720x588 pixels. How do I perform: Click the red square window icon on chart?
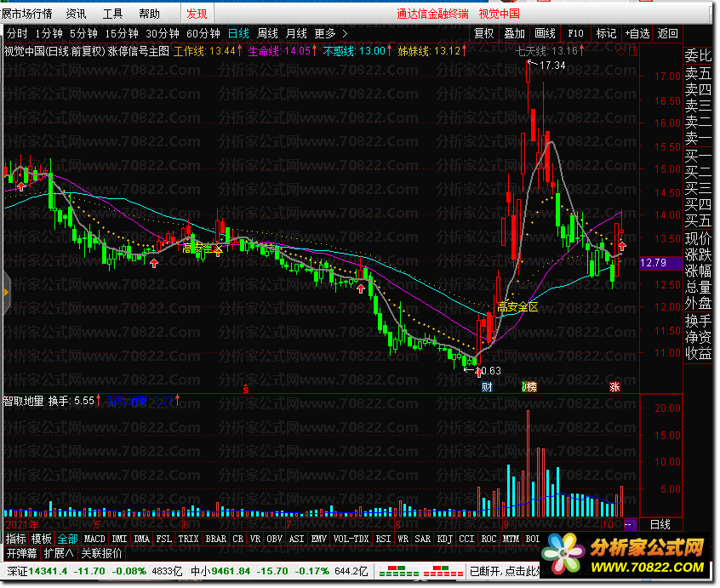(x=633, y=51)
